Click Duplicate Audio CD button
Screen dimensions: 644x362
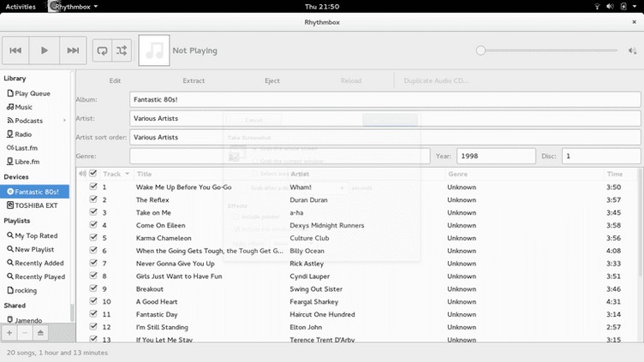tap(436, 80)
